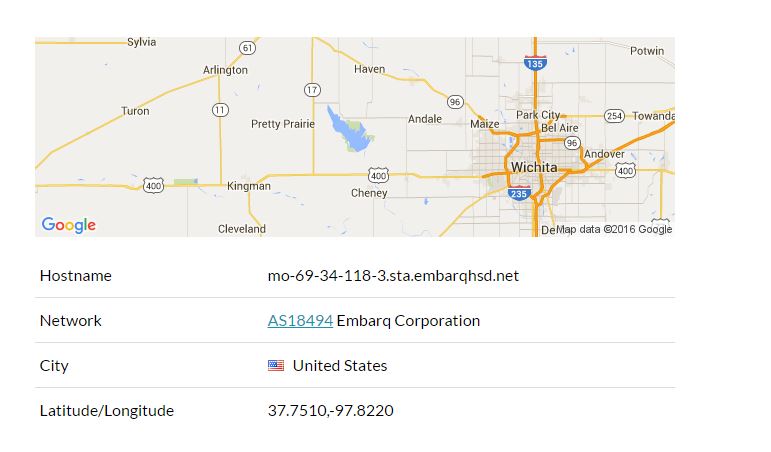Click the hostname value embarqhsd.net
This screenshot has width=771, height=452.
[393, 275]
